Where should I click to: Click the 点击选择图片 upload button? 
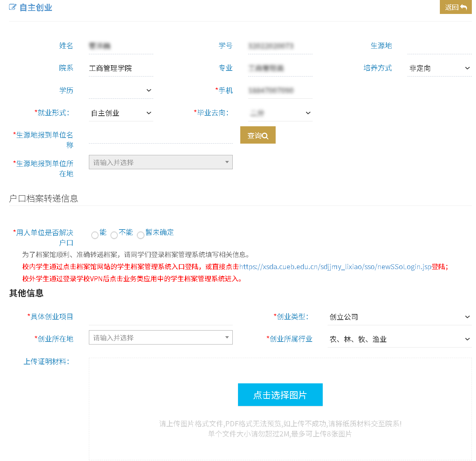280,395
